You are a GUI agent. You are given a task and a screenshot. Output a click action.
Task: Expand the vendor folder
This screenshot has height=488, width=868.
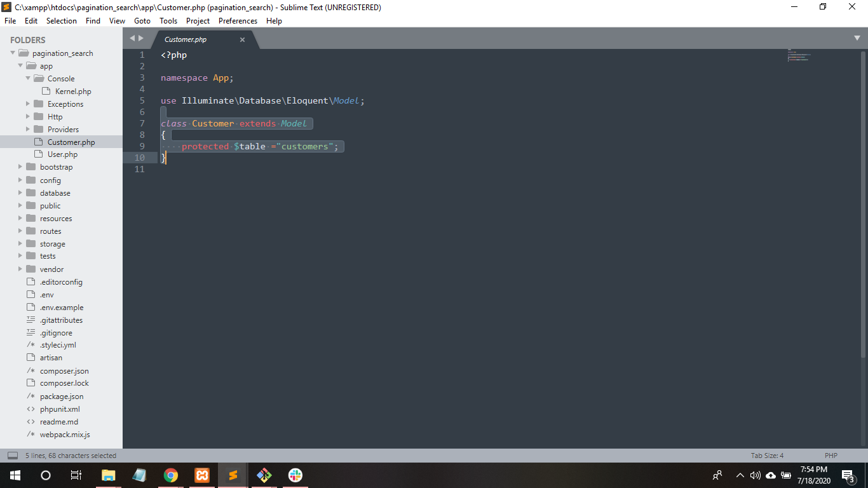coord(20,269)
